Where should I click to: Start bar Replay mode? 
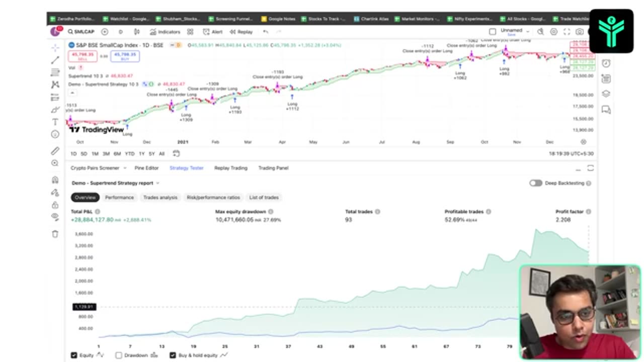click(241, 32)
